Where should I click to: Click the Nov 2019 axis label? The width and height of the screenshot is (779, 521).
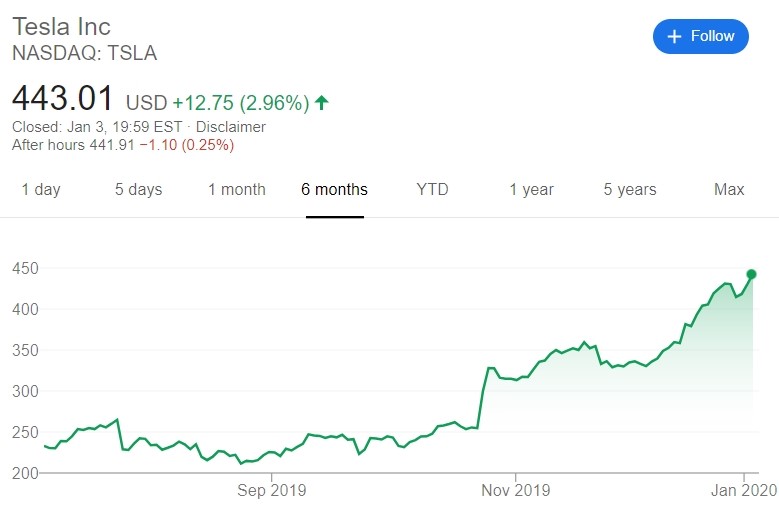click(516, 490)
